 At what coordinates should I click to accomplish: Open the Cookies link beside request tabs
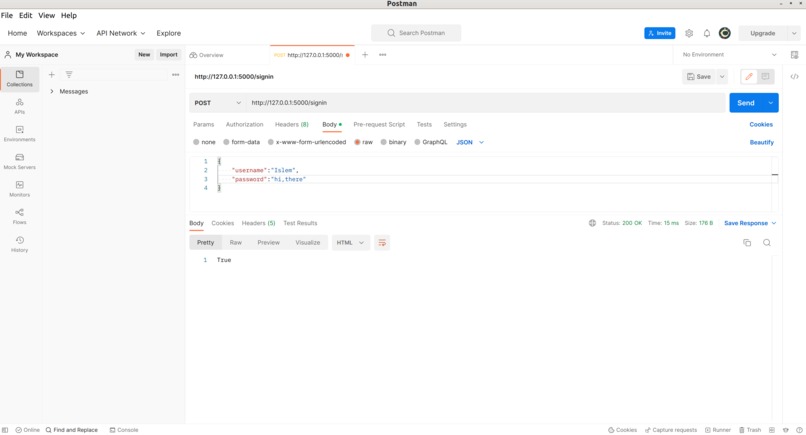(761, 124)
